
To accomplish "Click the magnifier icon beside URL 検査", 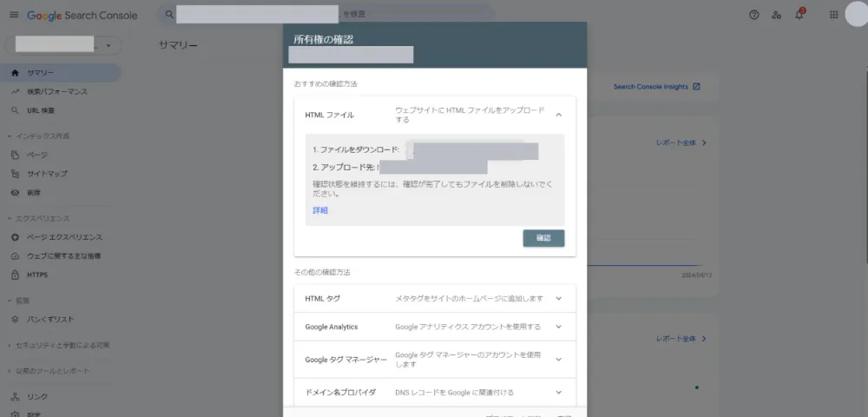I will (x=16, y=110).
